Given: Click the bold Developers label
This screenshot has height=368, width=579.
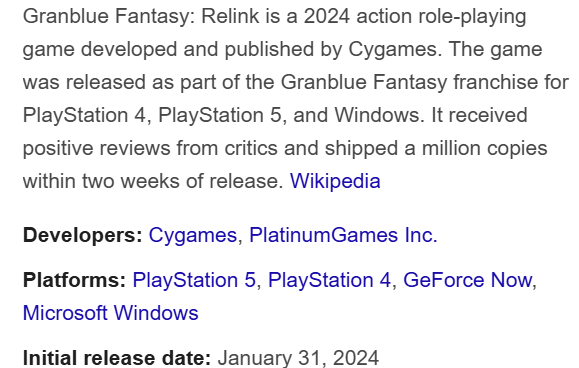Looking at the screenshot, I should tap(83, 235).
